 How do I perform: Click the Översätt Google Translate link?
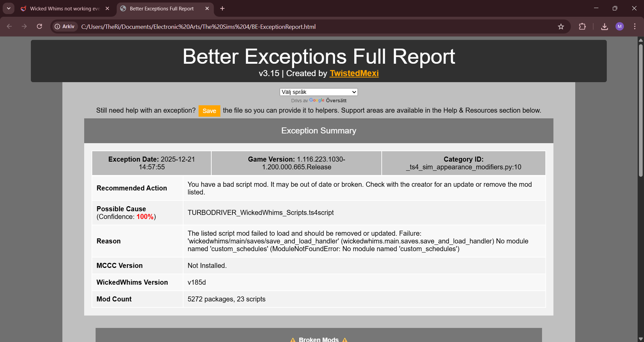pos(336,101)
